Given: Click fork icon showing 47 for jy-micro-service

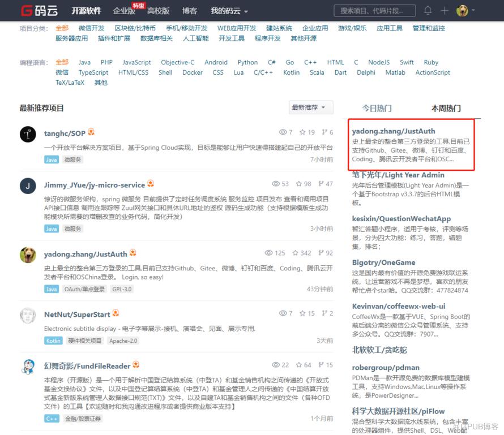Looking at the screenshot, I should 321,184.
